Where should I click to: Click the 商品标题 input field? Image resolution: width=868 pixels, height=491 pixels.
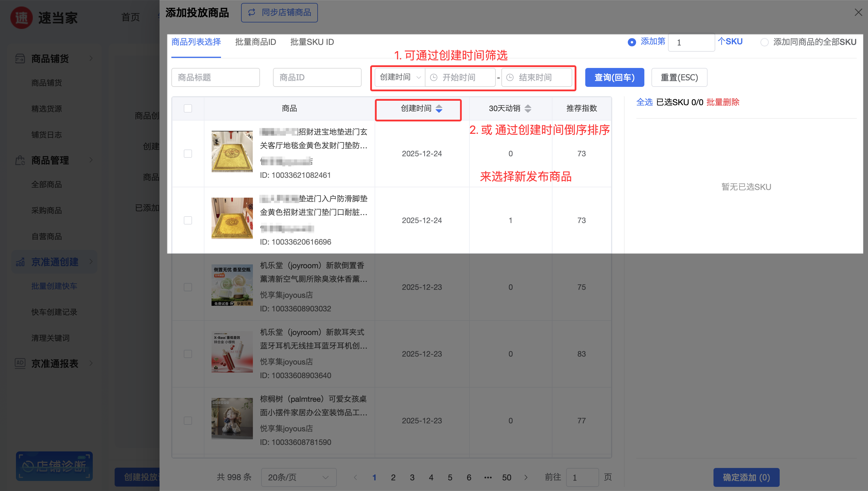[215, 78]
